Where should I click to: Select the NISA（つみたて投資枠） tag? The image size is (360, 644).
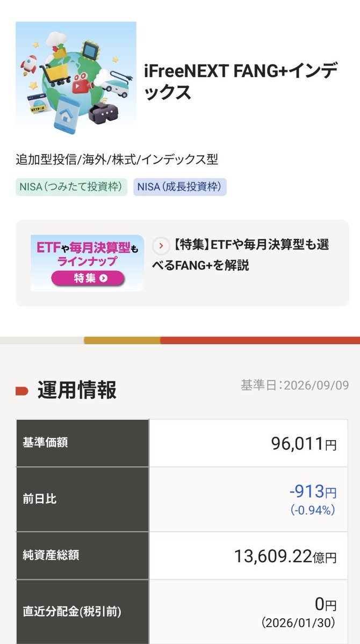pos(71,187)
